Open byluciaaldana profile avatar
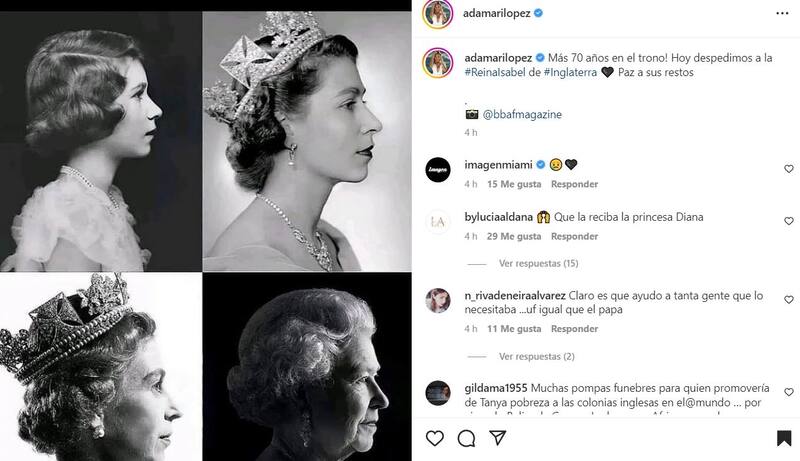 [439, 222]
